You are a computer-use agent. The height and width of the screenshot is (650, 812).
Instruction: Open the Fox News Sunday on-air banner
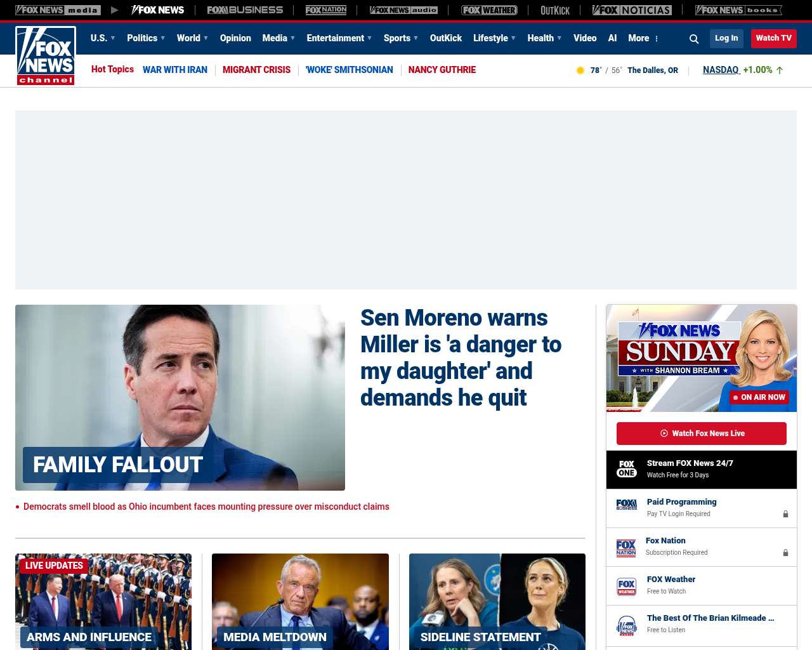click(x=702, y=358)
